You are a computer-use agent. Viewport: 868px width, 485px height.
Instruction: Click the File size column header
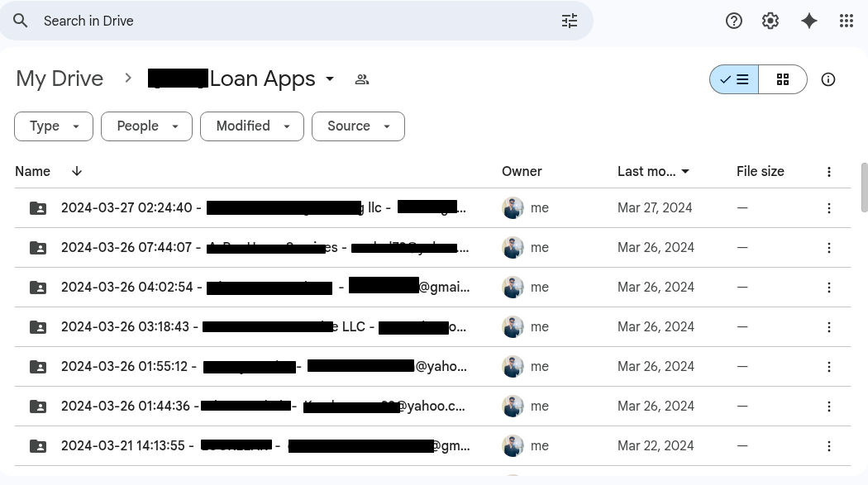click(760, 171)
